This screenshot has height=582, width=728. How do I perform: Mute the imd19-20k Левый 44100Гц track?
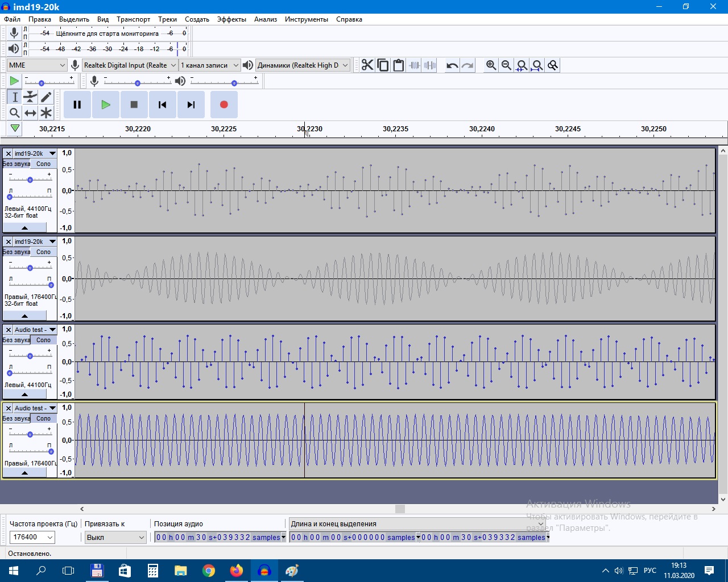pos(17,164)
